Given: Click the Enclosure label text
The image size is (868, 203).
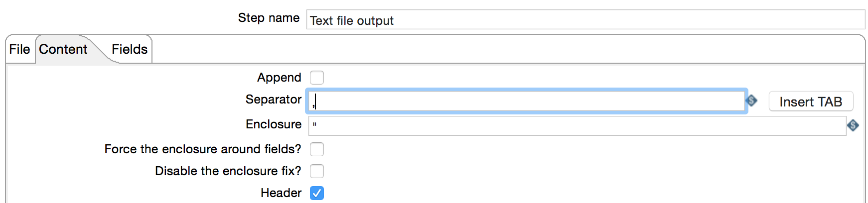Looking at the screenshot, I should click(x=274, y=124).
